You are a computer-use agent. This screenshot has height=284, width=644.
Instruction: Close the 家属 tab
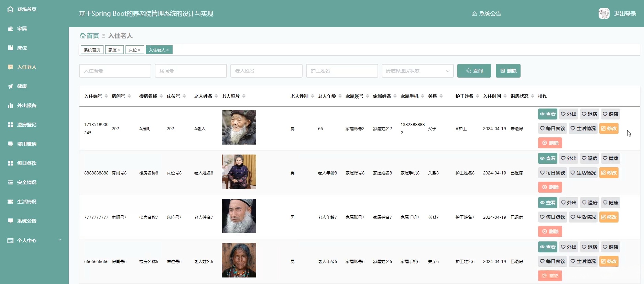119,50
